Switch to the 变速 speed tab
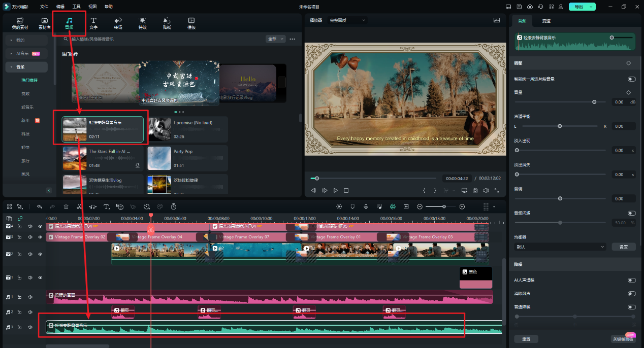 click(546, 21)
